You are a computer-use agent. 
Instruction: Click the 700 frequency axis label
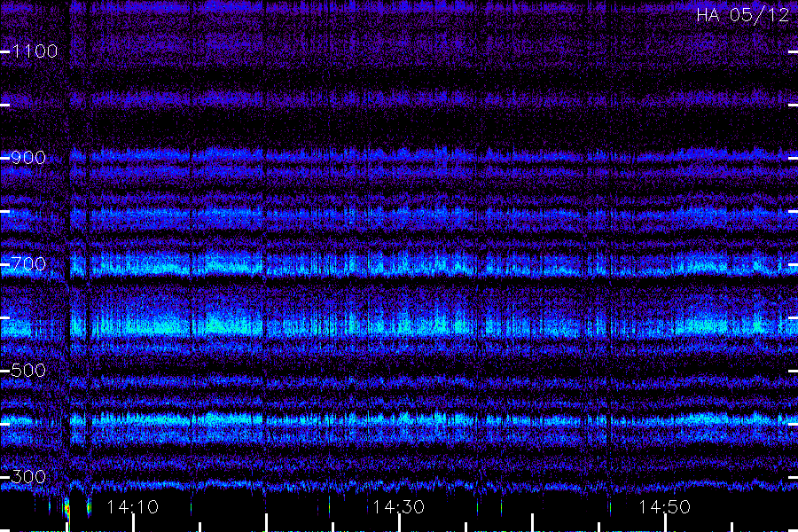tap(28, 264)
